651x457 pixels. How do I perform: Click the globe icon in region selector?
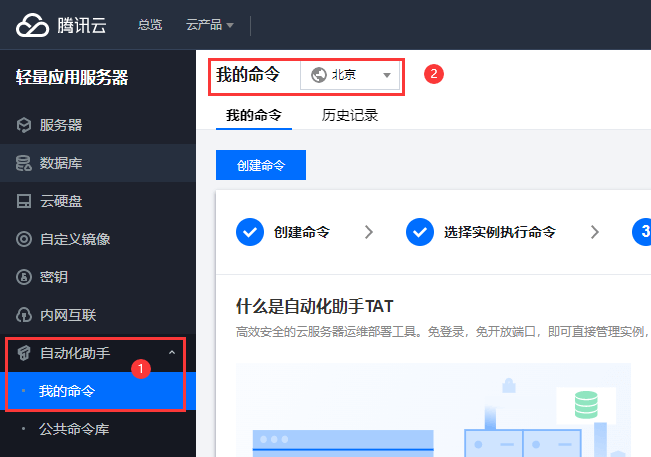pos(319,75)
